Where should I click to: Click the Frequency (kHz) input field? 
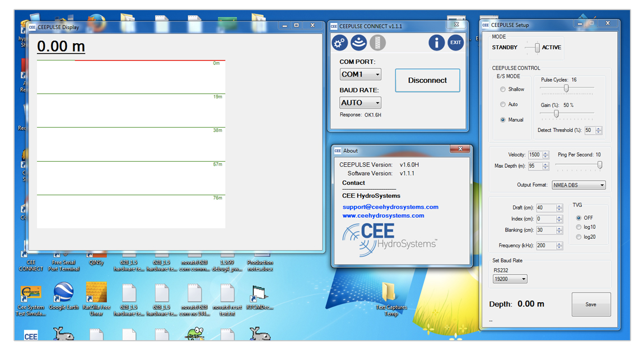click(x=546, y=246)
